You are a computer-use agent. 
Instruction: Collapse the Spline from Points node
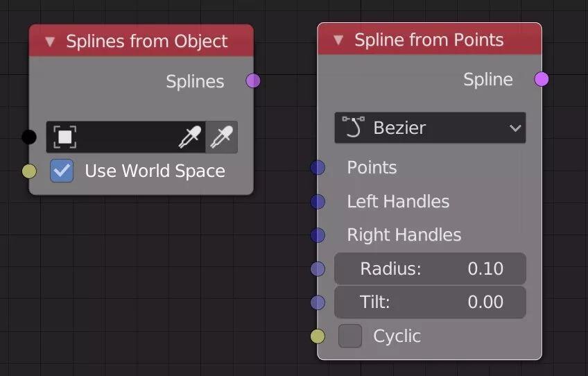coord(338,40)
